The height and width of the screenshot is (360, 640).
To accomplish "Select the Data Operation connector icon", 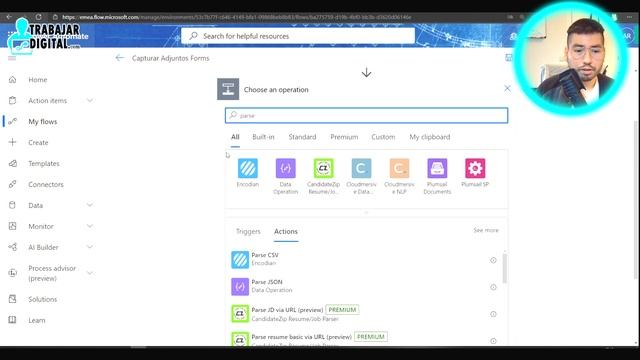I will click(286, 168).
